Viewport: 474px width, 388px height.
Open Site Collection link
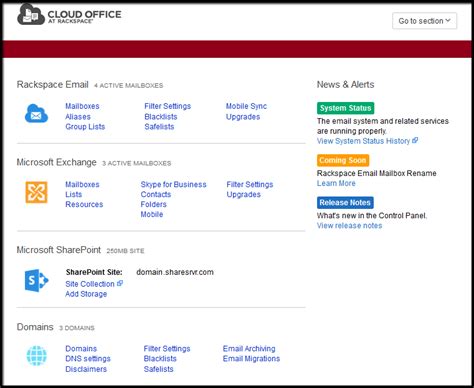(x=90, y=284)
